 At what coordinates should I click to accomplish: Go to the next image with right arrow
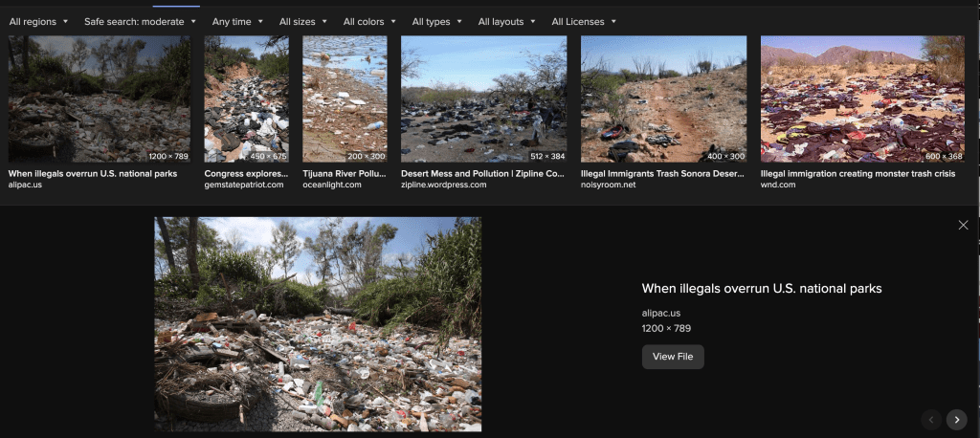click(956, 419)
